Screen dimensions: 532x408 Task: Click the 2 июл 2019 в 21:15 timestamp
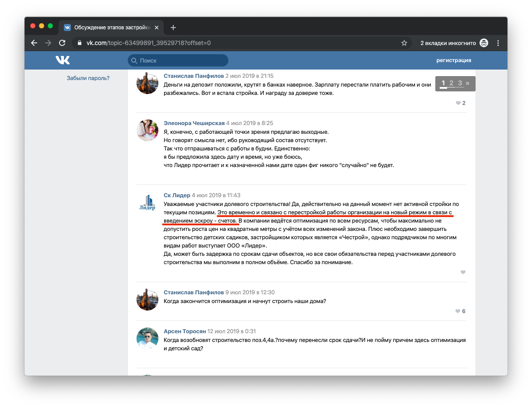(249, 76)
